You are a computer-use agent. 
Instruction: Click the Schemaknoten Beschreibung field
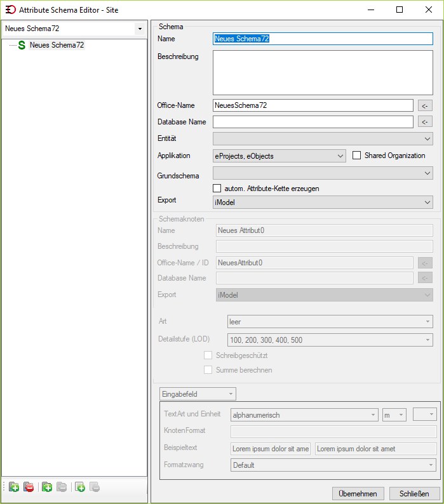click(x=325, y=246)
